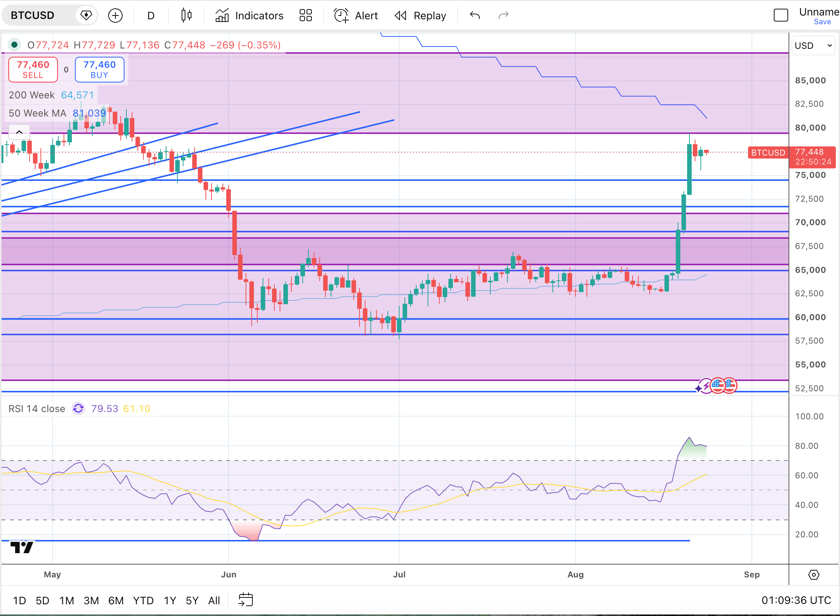
Task: Click the −269 (−0.35%) change value
Action: point(246,45)
